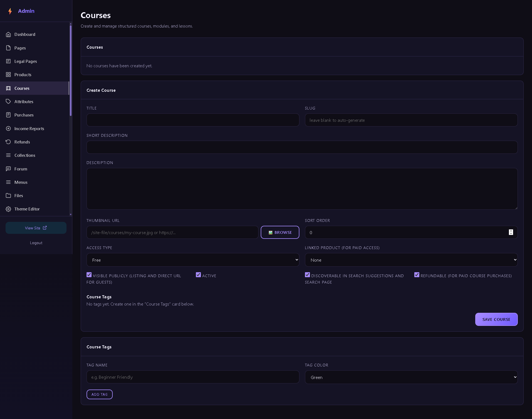
Task: Open the Access Type dropdown
Action: tap(193, 260)
